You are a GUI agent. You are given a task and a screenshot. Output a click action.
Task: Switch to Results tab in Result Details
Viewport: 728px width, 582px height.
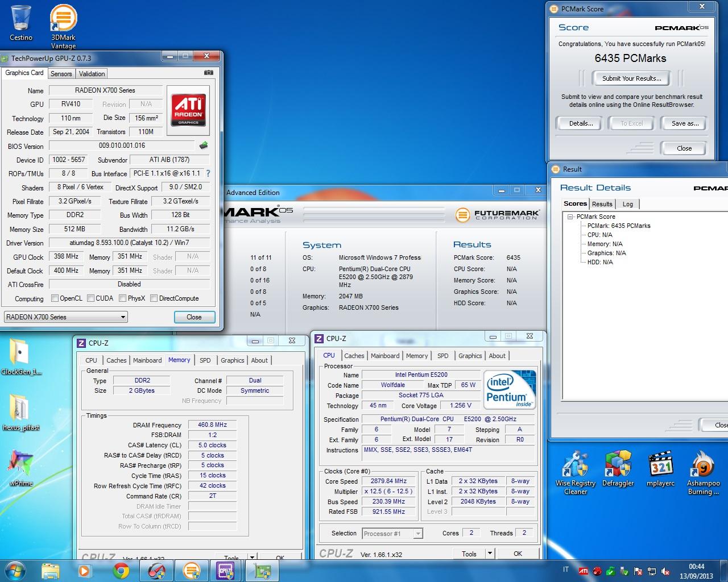[x=602, y=204]
